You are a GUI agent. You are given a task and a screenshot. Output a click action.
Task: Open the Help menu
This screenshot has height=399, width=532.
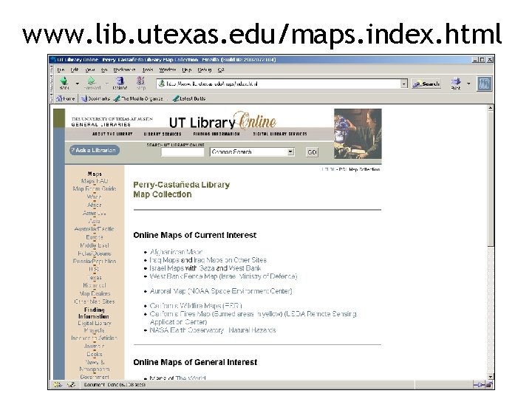pos(187,69)
